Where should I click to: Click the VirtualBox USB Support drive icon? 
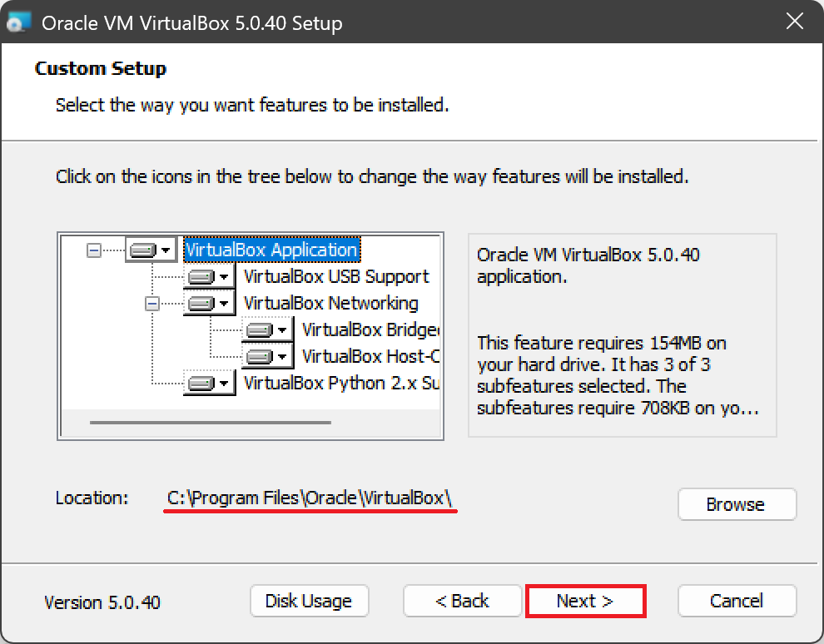point(202,277)
